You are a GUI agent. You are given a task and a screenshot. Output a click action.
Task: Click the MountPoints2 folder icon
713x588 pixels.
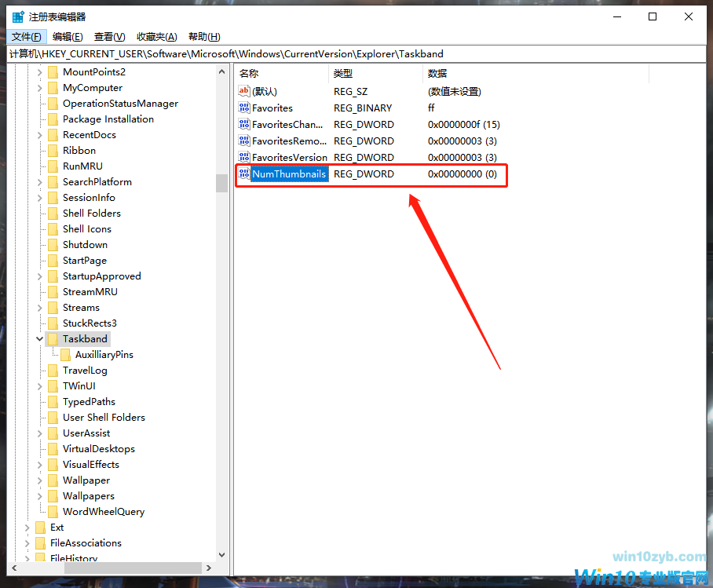53,72
